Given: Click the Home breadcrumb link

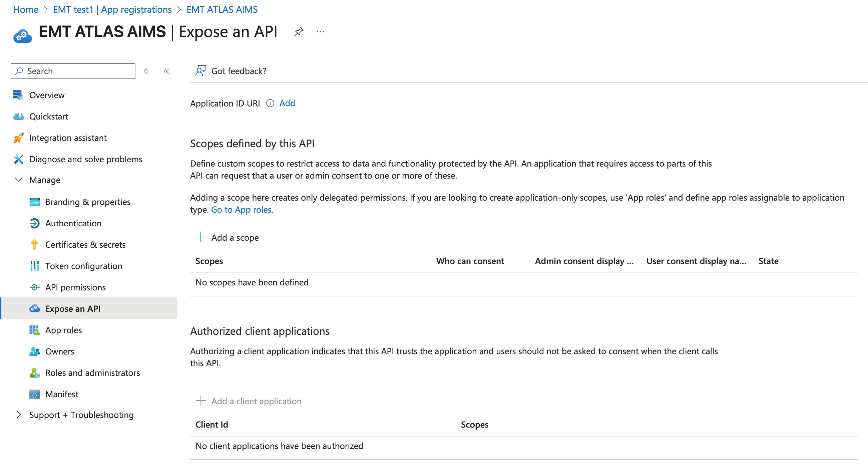Looking at the screenshot, I should coord(26,9).
